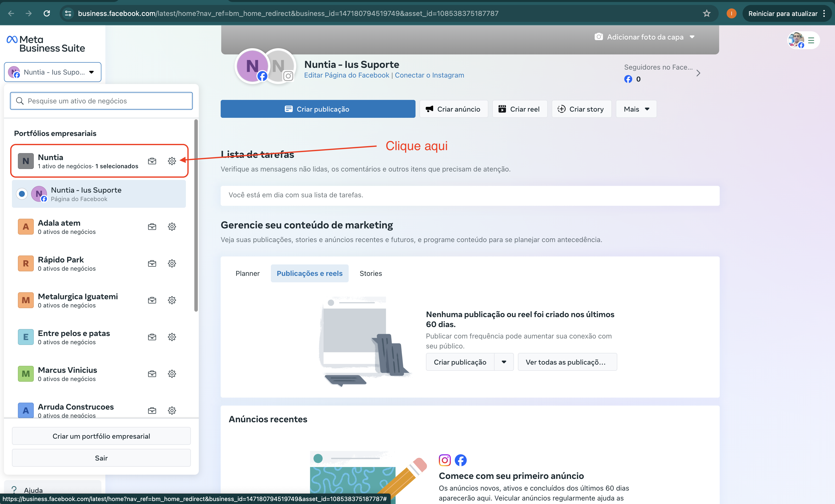The width and height of the screenshot is (835, 504).
Task: Click Reiniciar para atualizar button
Action: pos(783,13)
